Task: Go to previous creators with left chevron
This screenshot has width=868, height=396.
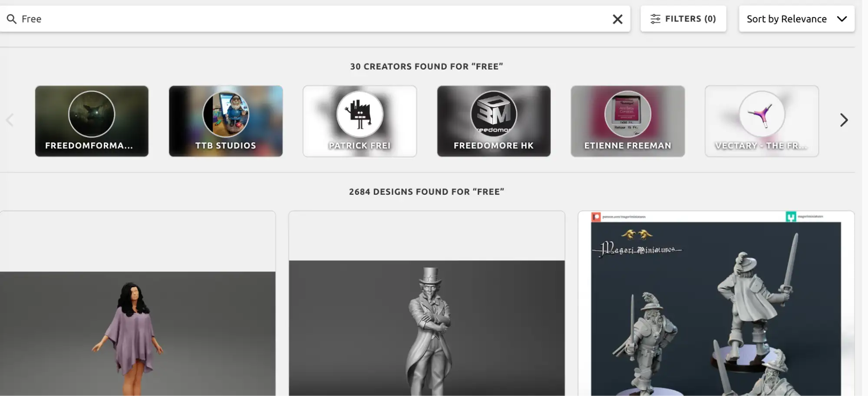Action: coord(10,120)
